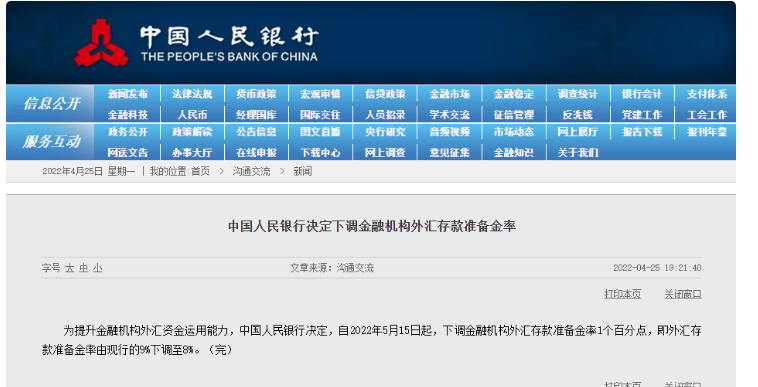Click THE PEOPLE'S BANK OF CHINA header text
Viewport: 758px width, 387px height.
coord(229,57)
